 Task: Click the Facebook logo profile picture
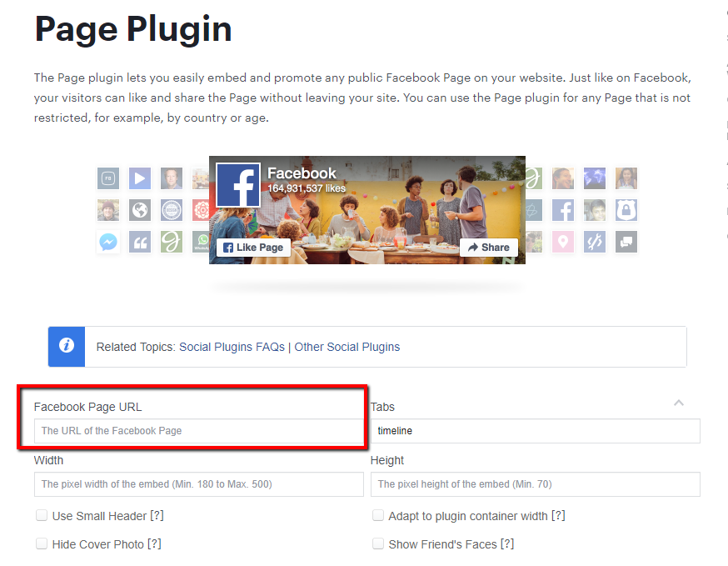pyautogui.click(x=238, y=185)
